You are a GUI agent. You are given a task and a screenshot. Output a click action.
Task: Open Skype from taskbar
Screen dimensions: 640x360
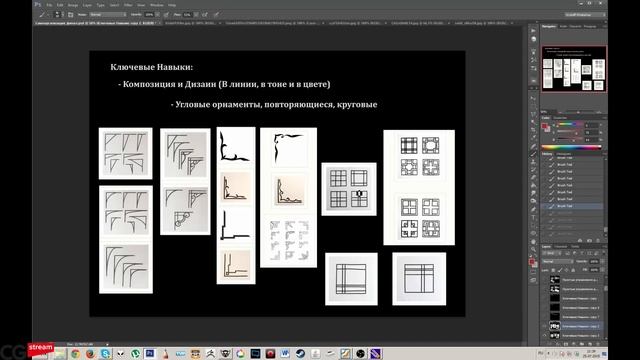point(105,353)
